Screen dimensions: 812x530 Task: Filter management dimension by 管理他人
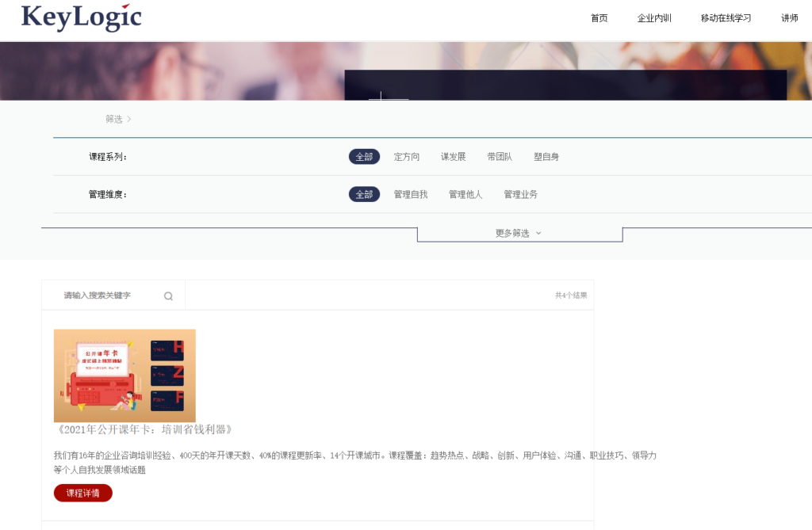click(465, 194)
